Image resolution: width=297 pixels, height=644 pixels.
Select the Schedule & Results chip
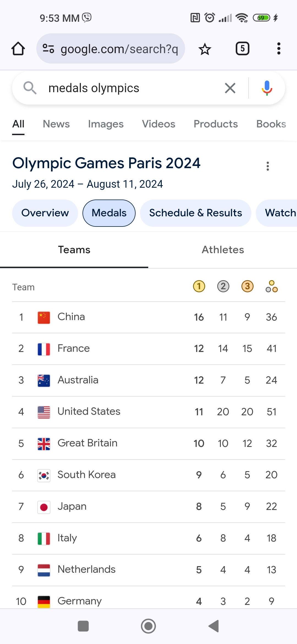196,213
